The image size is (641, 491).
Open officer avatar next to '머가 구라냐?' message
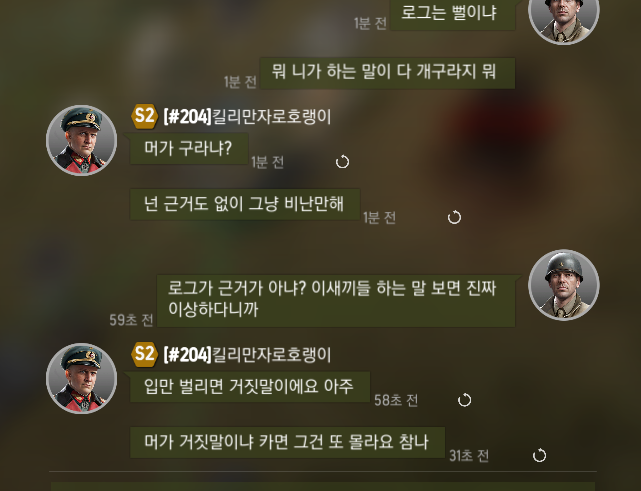tap(81, 140)
